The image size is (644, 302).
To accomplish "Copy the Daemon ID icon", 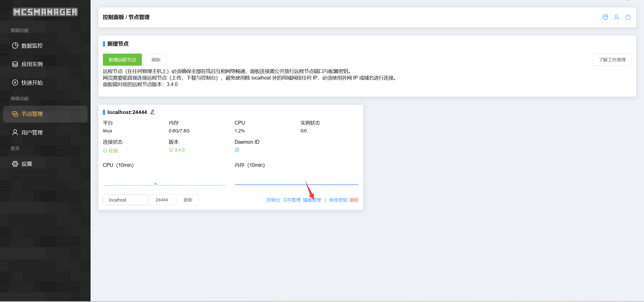I will (x=237, y=150).
